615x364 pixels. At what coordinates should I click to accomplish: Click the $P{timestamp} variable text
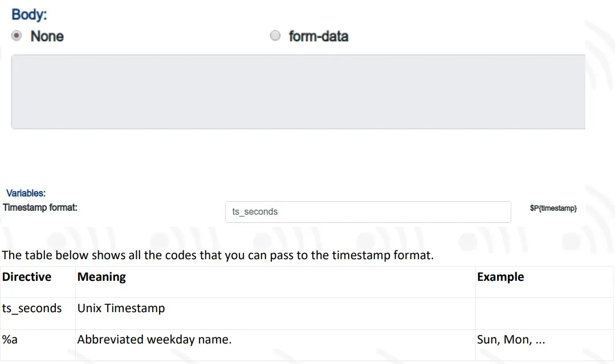pos(553,208)
